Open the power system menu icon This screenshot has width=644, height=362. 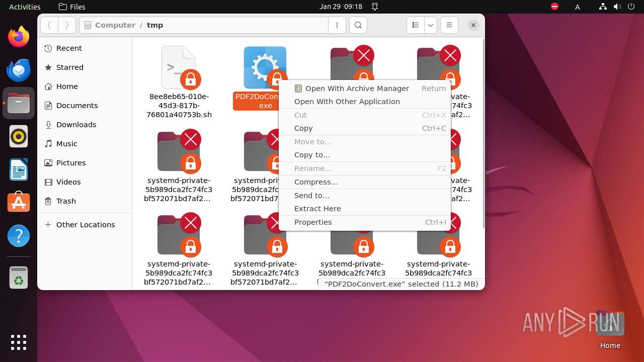631,7
